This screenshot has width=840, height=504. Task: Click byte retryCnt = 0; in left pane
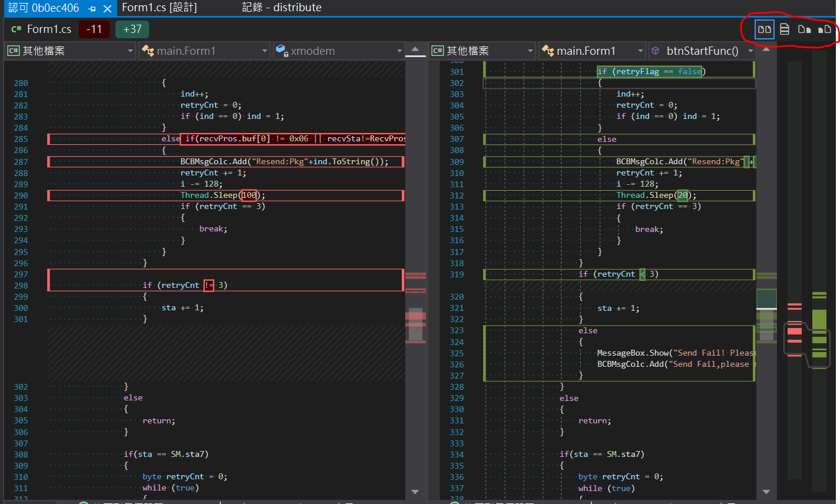(185, 477)
